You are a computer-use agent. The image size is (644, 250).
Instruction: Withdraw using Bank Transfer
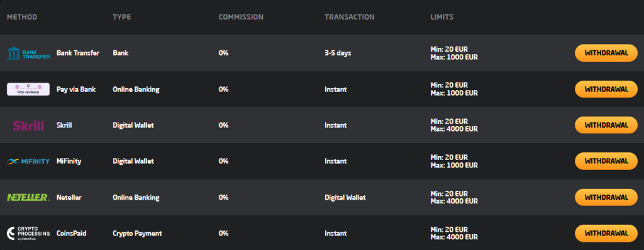[606, 53]
